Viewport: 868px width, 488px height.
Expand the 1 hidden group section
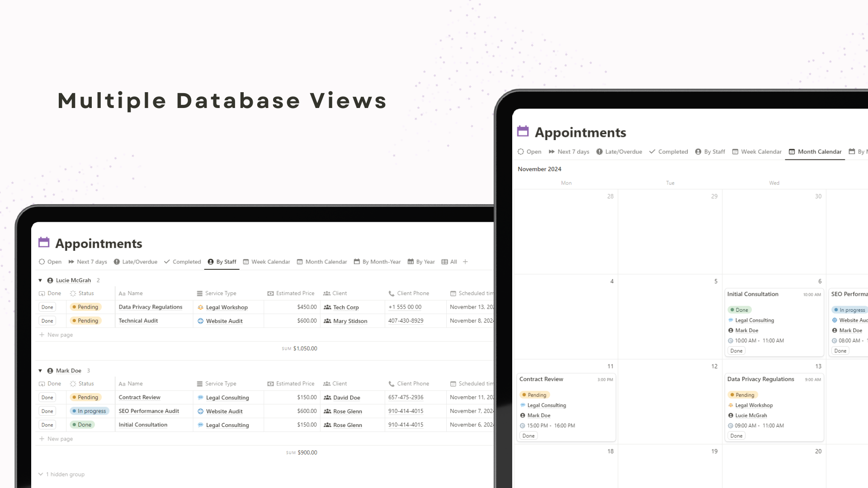point(61,474)
